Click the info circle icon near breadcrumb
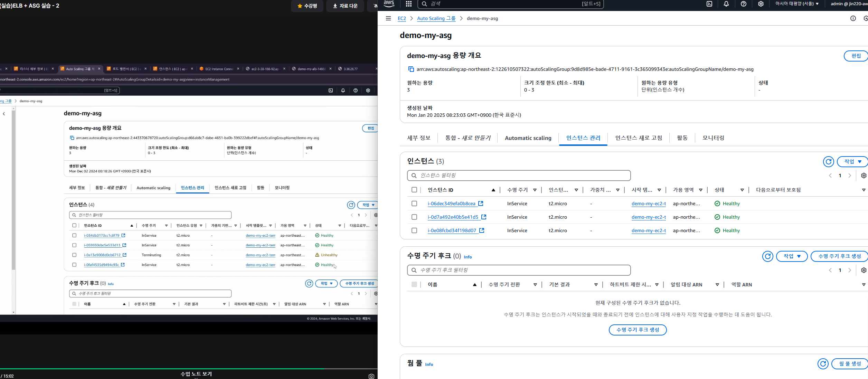868x379 pixels. [x=853, y=18]
